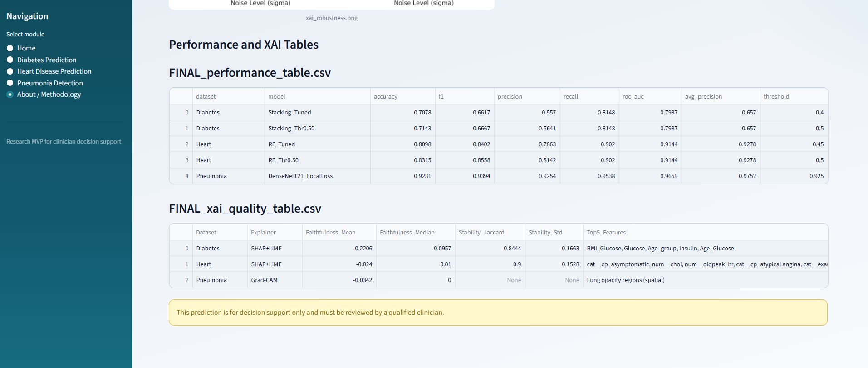Click the threshold column header
Image resolution: width=868 pixels, height=368 pixels.
pyautogui.click(x=794, y=96)
